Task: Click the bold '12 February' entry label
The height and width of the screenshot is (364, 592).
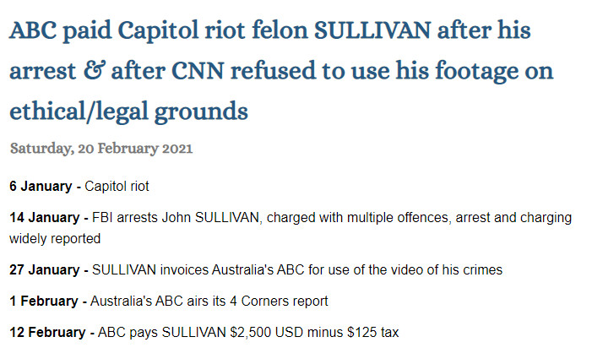Action: coord(47,332)
